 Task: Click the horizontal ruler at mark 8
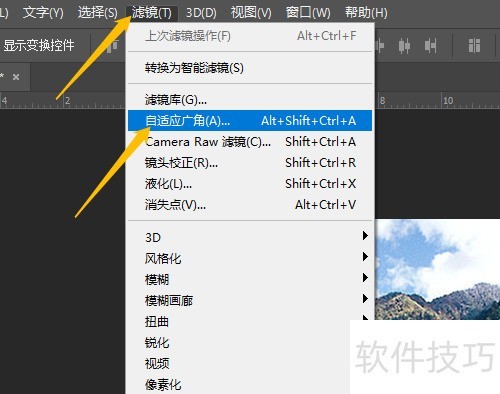pyautogui.click(x=382, y=100)
